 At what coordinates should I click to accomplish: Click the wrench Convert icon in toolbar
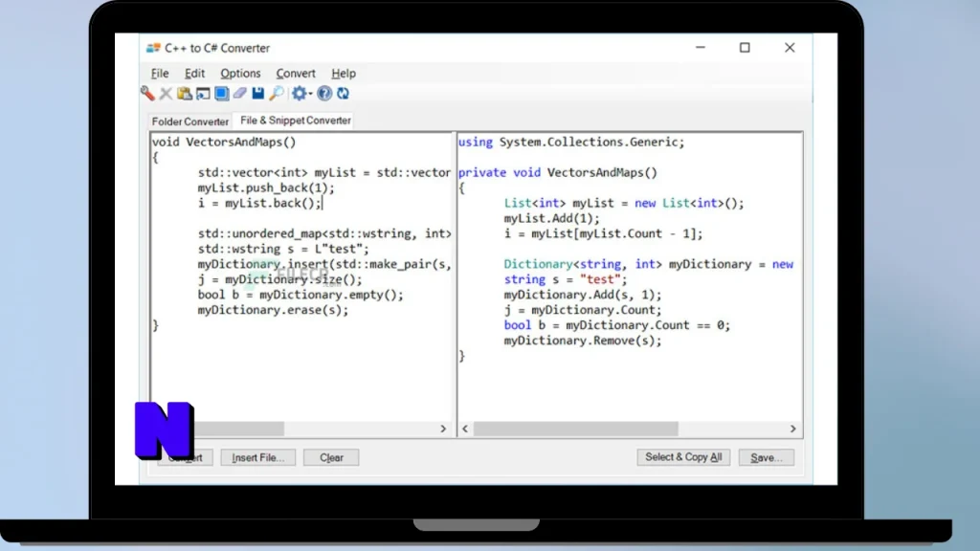(x=147, y=93)
